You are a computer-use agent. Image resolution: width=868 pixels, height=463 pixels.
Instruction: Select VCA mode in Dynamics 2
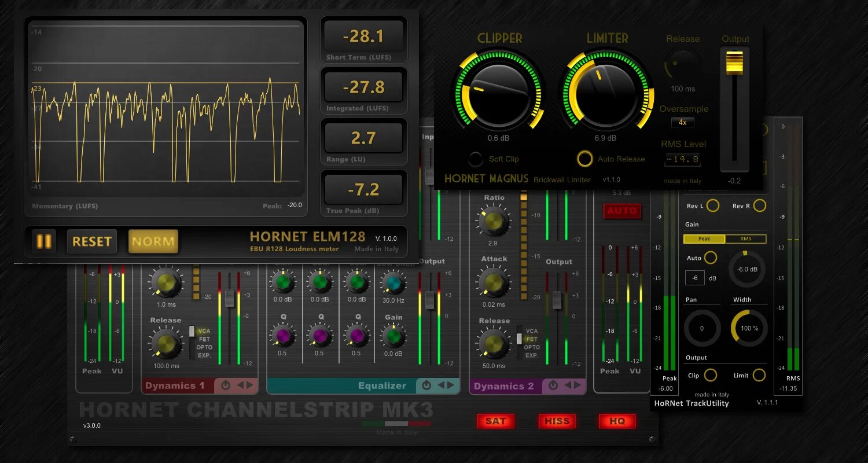coord(532,332)
